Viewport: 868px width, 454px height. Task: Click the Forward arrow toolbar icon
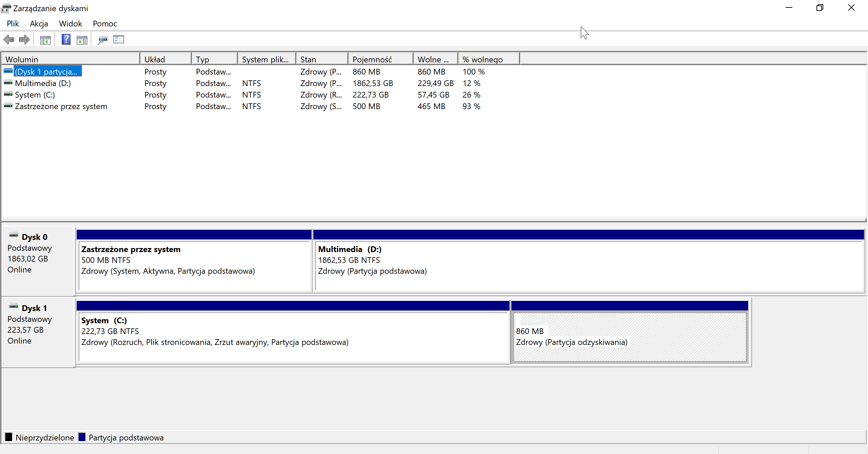click(x=24, y=40)
